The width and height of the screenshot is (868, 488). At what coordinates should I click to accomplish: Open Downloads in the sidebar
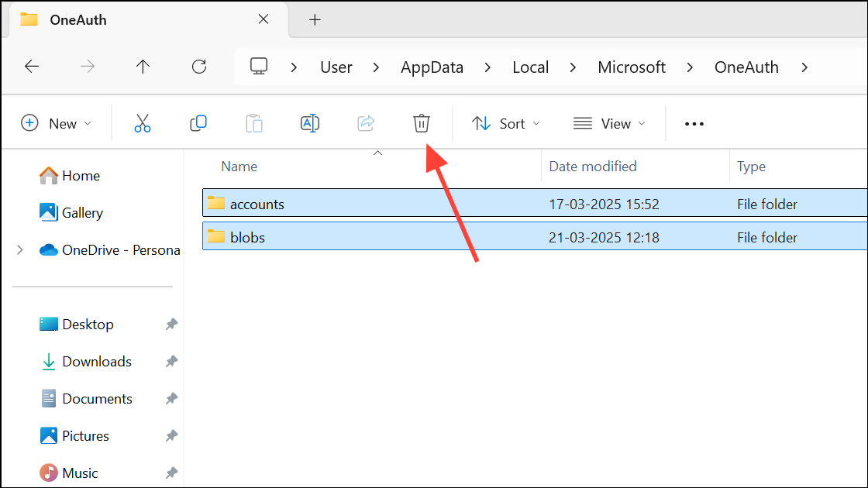(96, 362)
